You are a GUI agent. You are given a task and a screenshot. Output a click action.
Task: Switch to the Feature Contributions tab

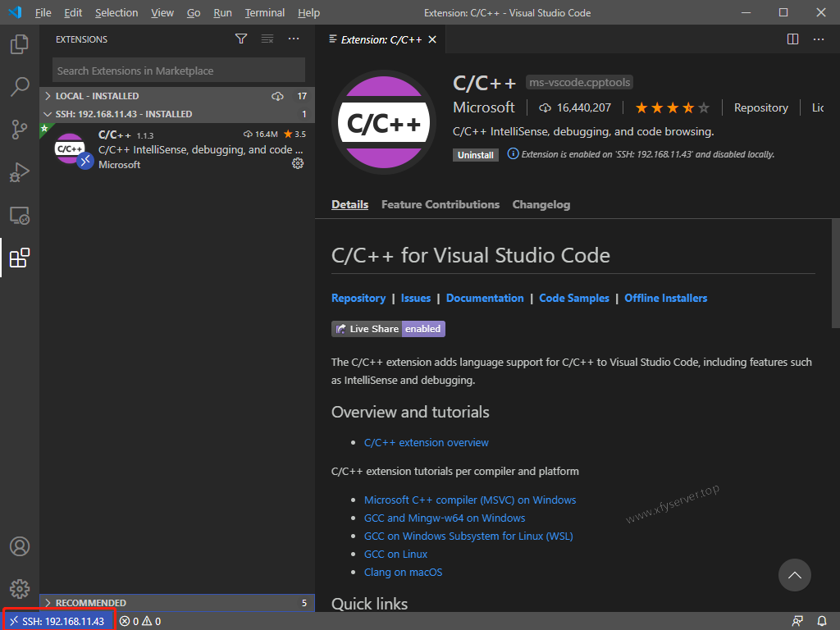click(x=440, y=204)
